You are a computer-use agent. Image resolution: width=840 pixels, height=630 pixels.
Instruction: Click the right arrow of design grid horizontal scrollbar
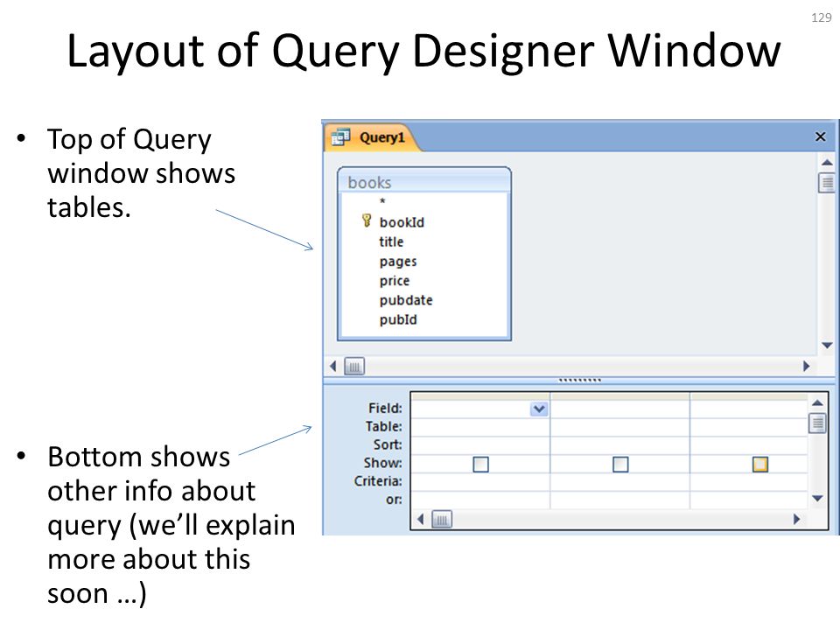point(796,519)
